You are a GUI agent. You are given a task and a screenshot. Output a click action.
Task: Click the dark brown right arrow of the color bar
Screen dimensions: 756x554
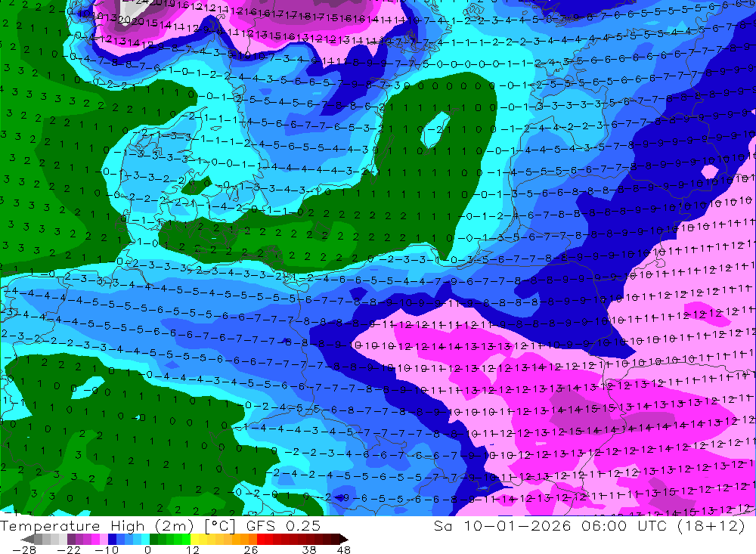pos(344,539)
